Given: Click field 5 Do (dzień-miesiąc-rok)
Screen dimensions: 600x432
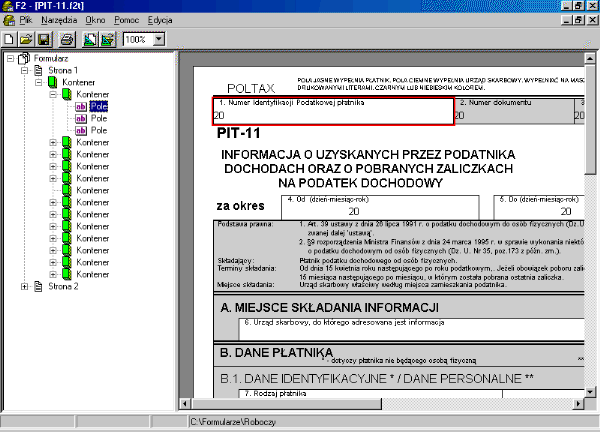Looking at the screenshot, I should pyautogui.click(x=539, y=207).
